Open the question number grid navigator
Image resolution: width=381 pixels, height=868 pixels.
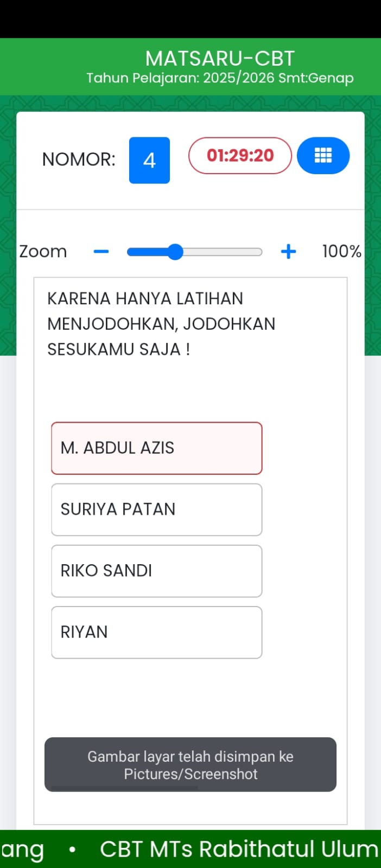323,156
